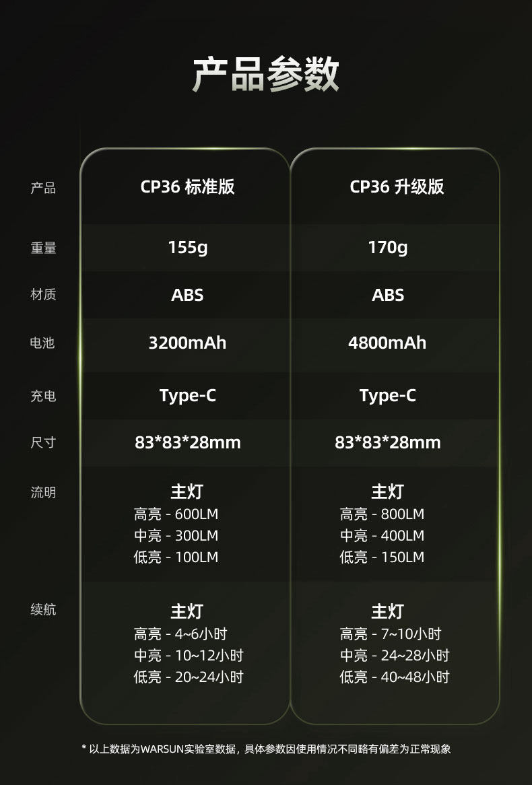This screenshot has width=532, height=785.
Task: Click the 材质 row label
Action: pyautogui.click(x=43, y=294)
